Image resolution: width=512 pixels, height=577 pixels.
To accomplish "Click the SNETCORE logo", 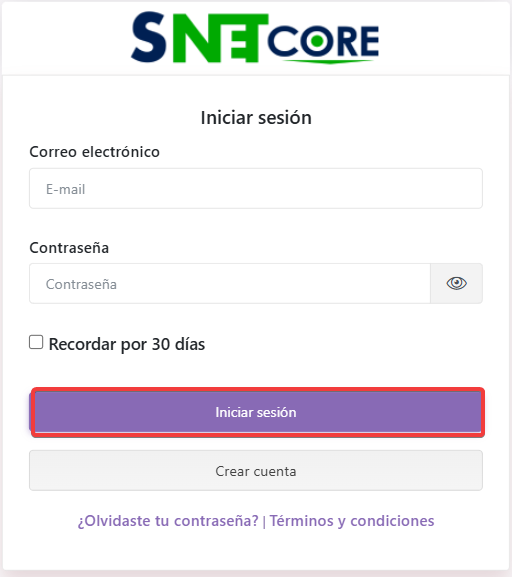I will (x=255, y=37).
